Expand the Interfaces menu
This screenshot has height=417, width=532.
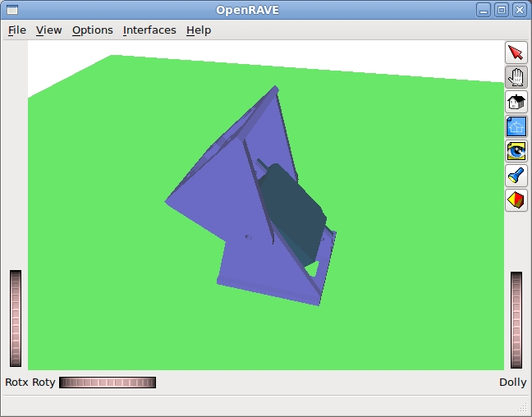click(149, 30)
